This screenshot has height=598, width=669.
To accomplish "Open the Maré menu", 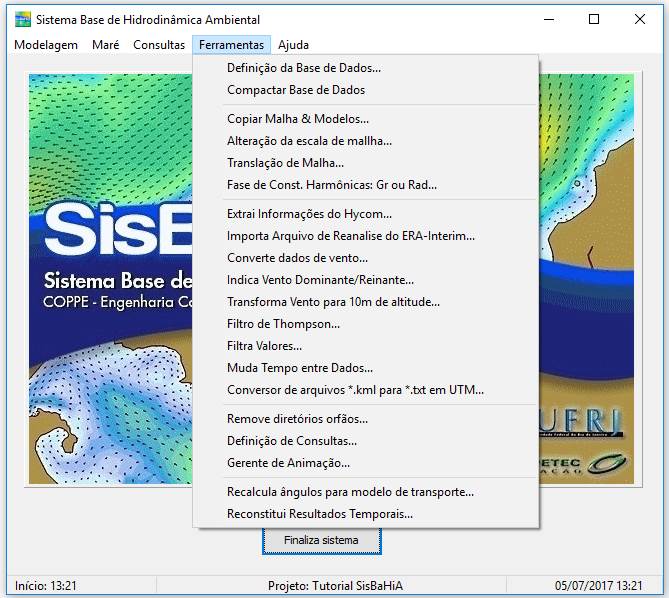I will click(x=105, y=45).
